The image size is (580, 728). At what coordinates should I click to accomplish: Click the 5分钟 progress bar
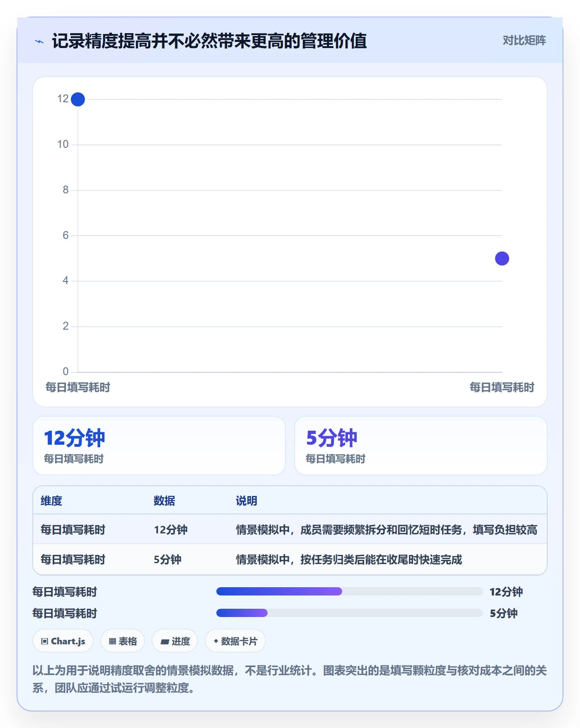pos(350,613)
